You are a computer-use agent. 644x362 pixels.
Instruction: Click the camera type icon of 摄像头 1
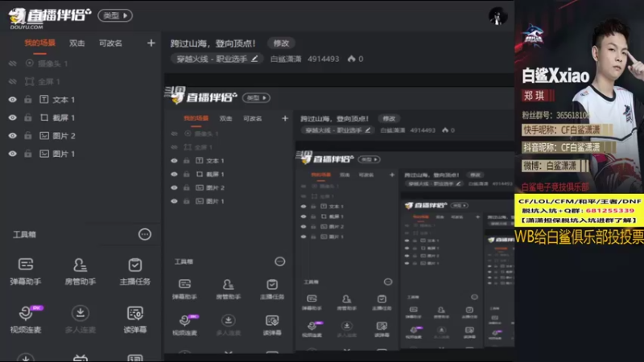30,64
